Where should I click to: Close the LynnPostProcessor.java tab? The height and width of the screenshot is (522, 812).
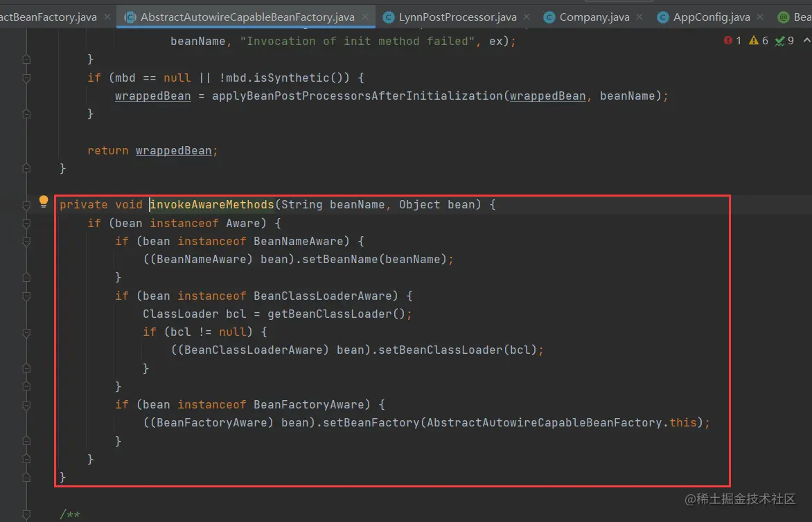(527, 17)
